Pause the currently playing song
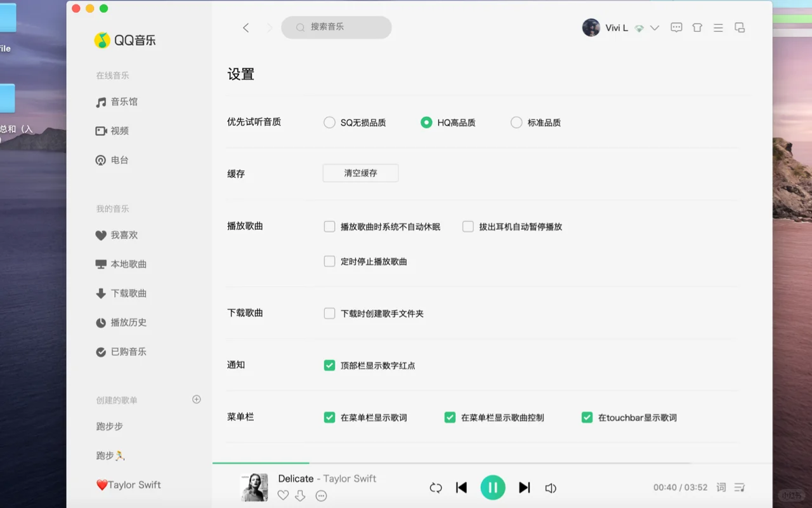 [493, 487]
